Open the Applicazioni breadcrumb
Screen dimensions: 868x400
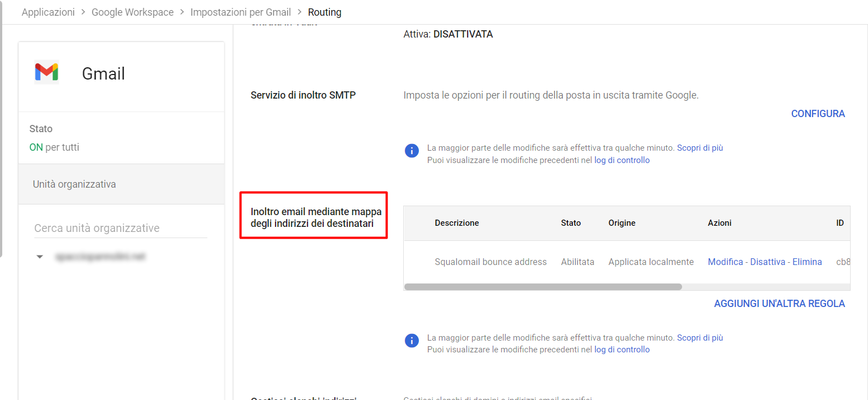(48, 12)
